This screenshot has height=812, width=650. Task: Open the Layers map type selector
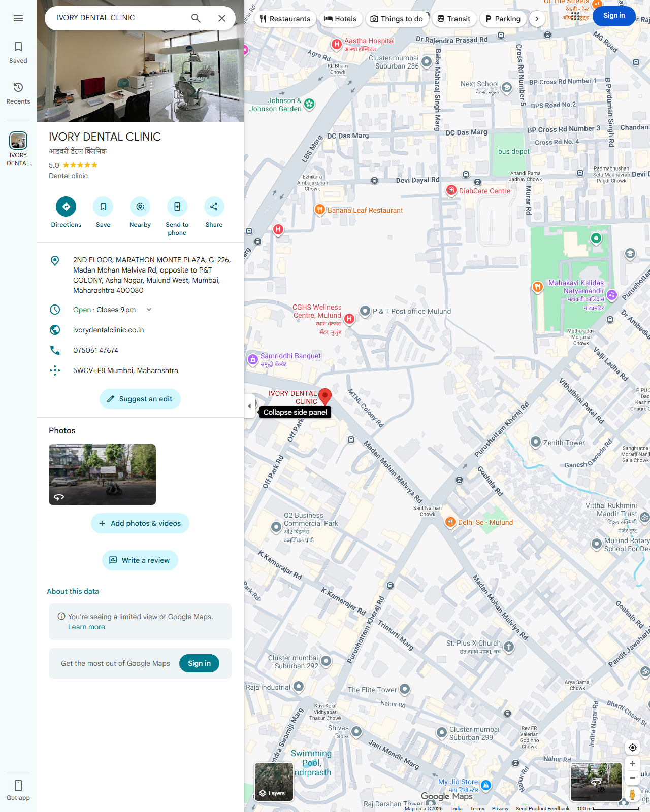(274, 782)
